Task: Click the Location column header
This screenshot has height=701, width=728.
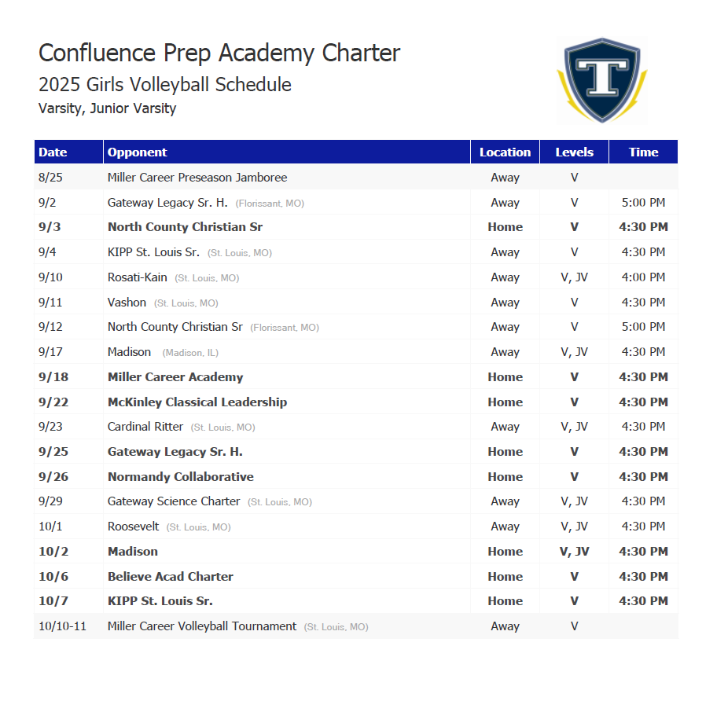Action: click(x=505, y=152)
